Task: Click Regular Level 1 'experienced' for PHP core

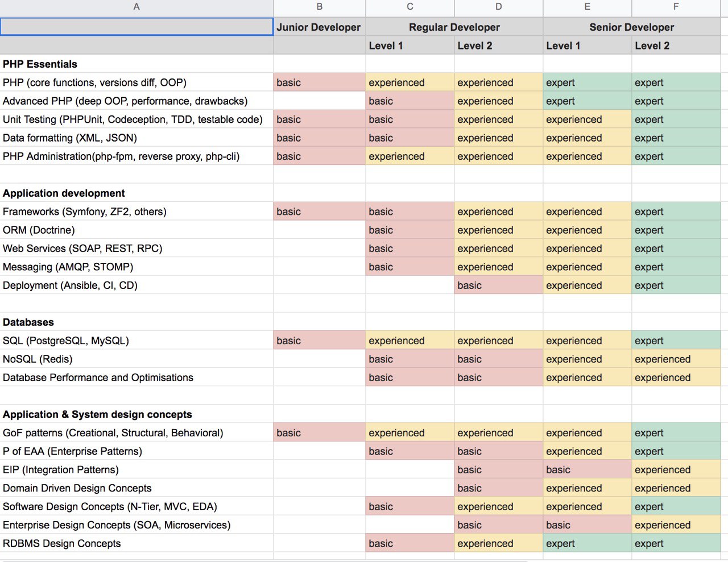Action: 410,82
